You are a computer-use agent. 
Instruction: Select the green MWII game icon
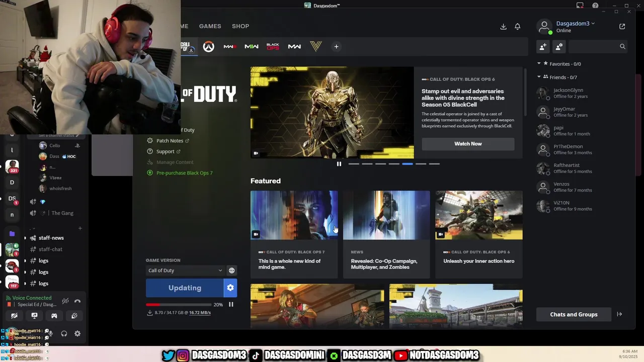[252, 47]
